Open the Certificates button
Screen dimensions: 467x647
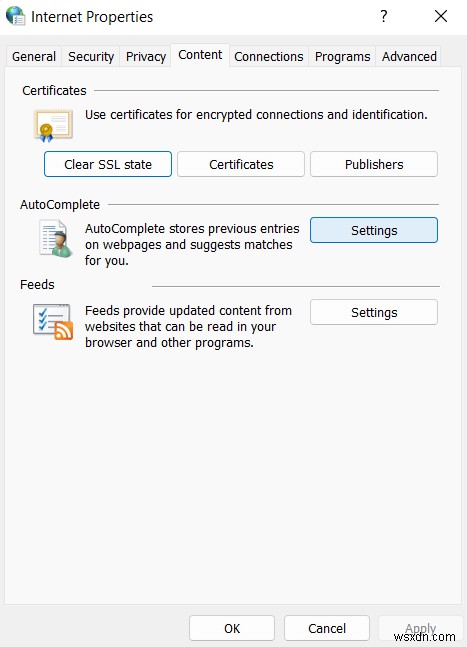(241, 164)
